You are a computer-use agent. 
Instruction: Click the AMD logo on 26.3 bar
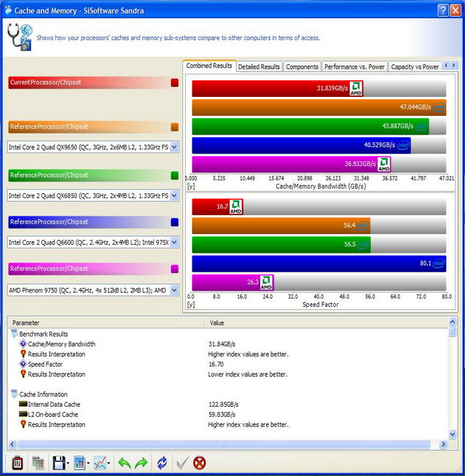click(266, 282)
